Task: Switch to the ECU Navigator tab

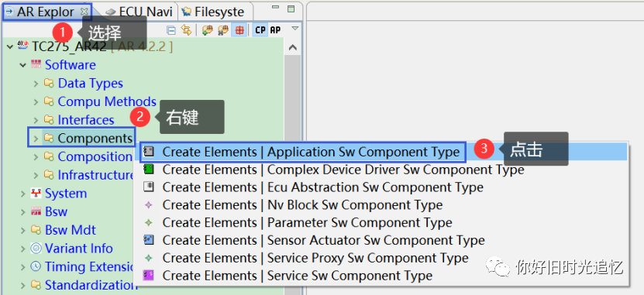Action: pos(139,12)
